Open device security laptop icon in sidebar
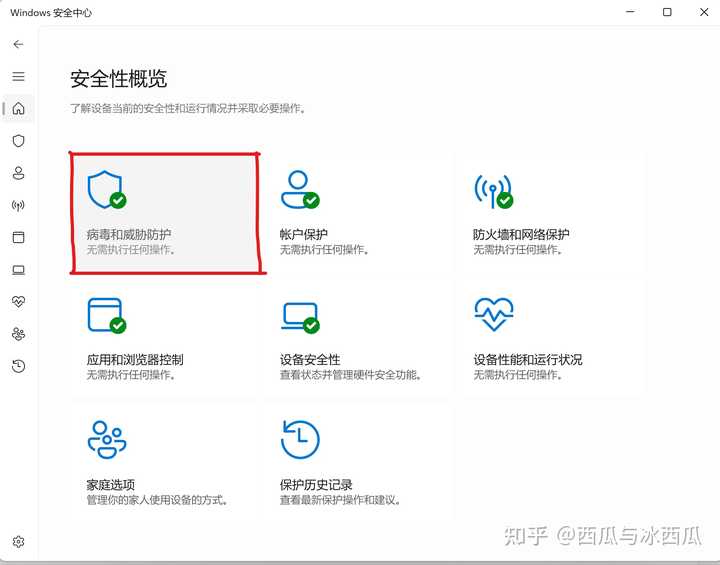 [18, 270]
